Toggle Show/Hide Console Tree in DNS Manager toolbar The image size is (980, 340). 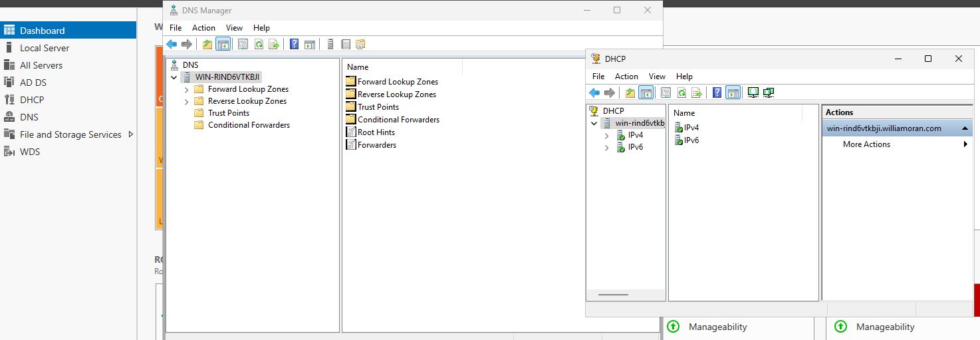click(223, 45)
